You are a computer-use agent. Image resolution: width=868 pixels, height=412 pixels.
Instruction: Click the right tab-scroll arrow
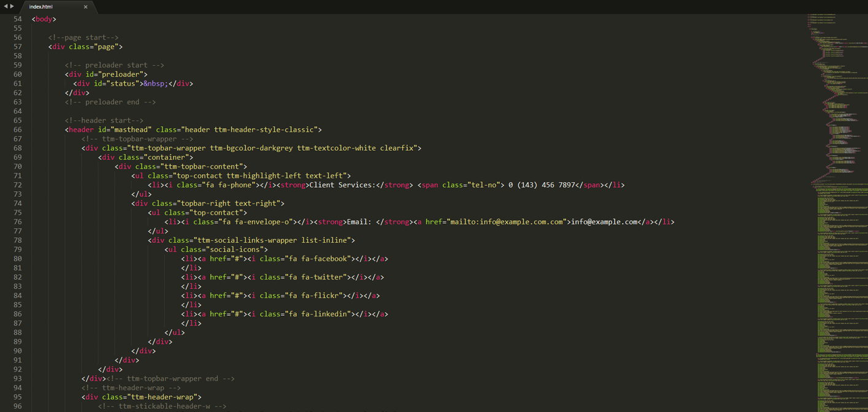coord(12,6)
